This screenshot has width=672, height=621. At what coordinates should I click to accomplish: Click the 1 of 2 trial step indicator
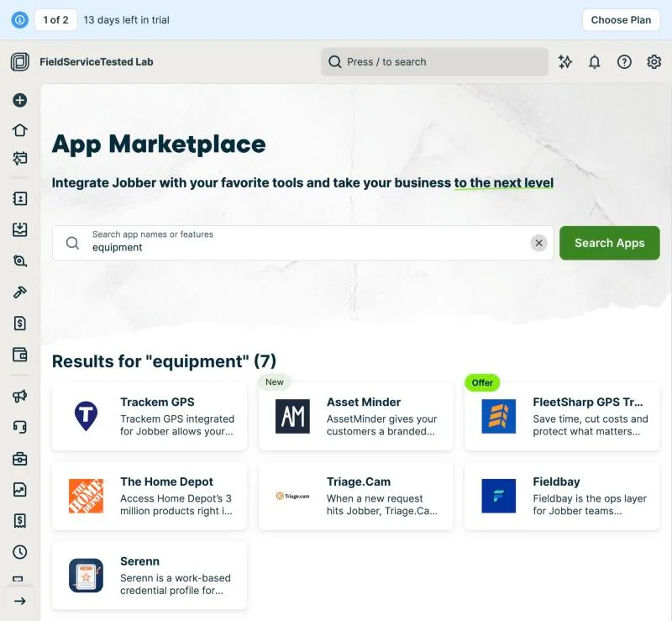pos(55,19)
